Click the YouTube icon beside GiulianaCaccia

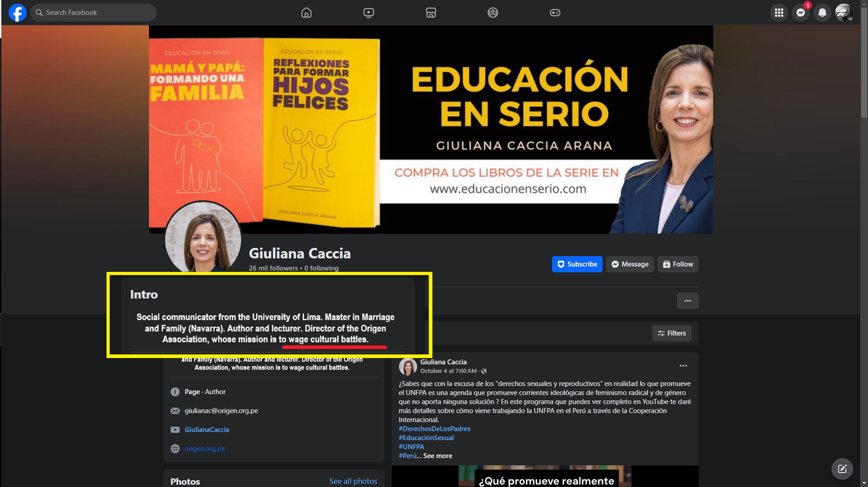coord(175,430)
